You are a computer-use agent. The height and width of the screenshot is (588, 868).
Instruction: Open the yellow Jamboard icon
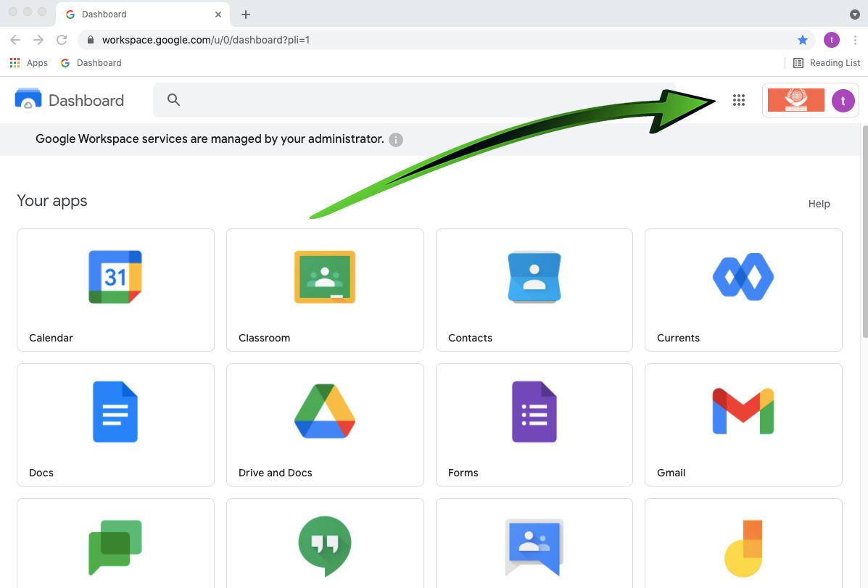pos(743,548)
